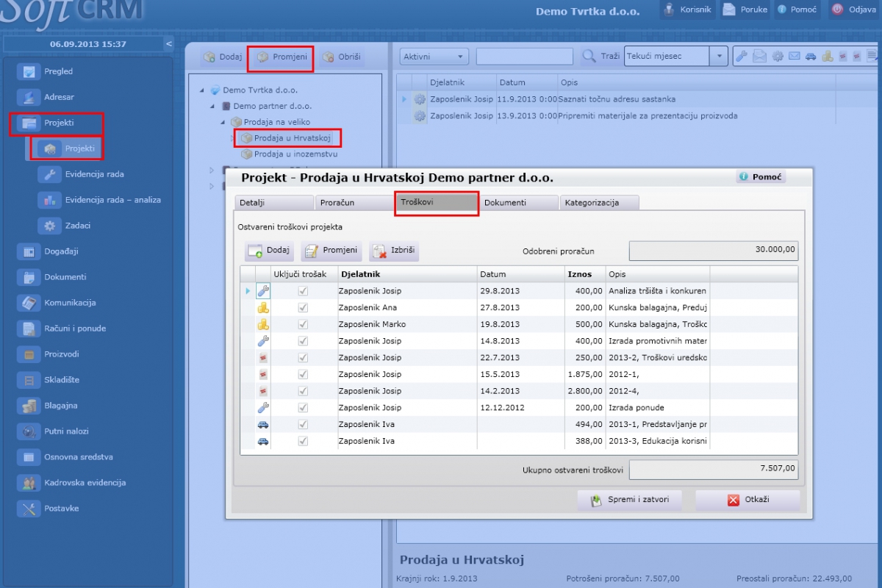Open the Adresar sidebar section
Viewport: 882px width, 588px height.
59,97
